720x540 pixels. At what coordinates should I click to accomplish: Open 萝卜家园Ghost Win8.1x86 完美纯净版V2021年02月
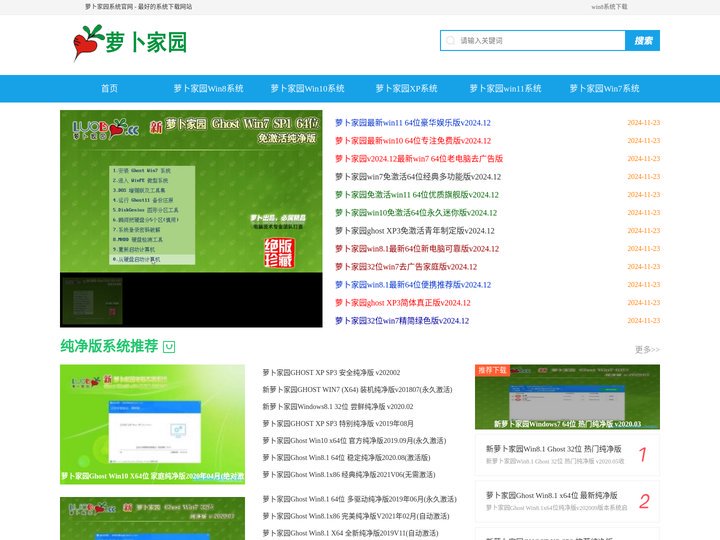pyautogui.click(x=355, y=516)
